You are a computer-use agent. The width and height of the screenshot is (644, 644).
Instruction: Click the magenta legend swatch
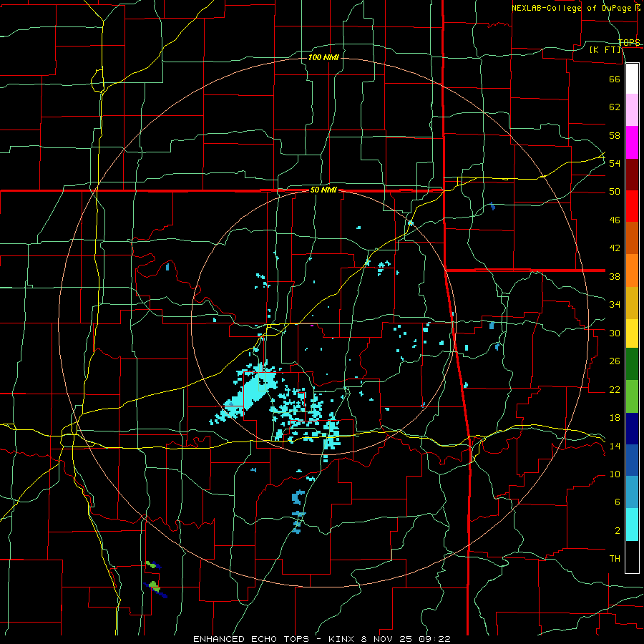pos(632,142)
